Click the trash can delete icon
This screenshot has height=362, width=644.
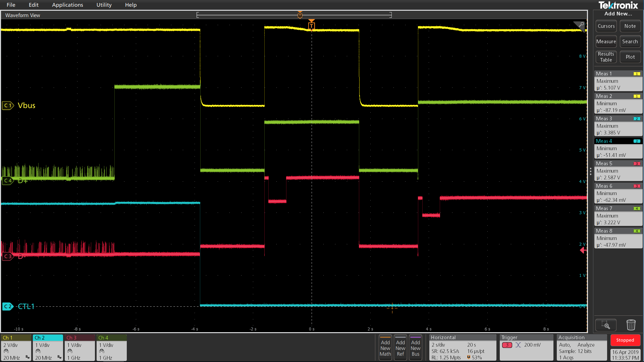click(x=631, y=325)
